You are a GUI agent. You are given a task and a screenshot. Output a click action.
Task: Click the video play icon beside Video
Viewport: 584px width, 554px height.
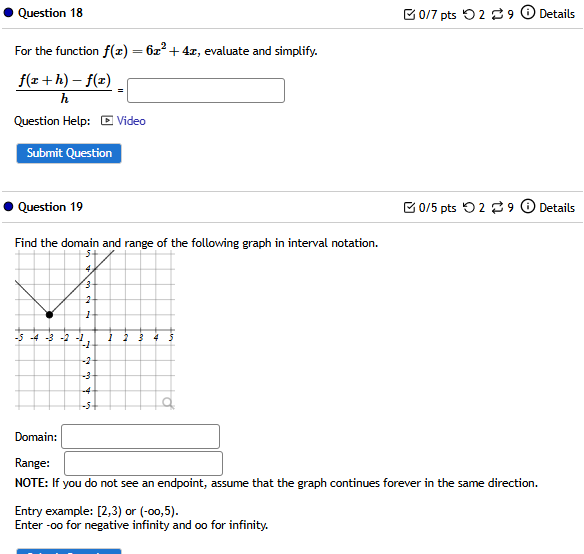pyautogui.click(x=107, y=121)
